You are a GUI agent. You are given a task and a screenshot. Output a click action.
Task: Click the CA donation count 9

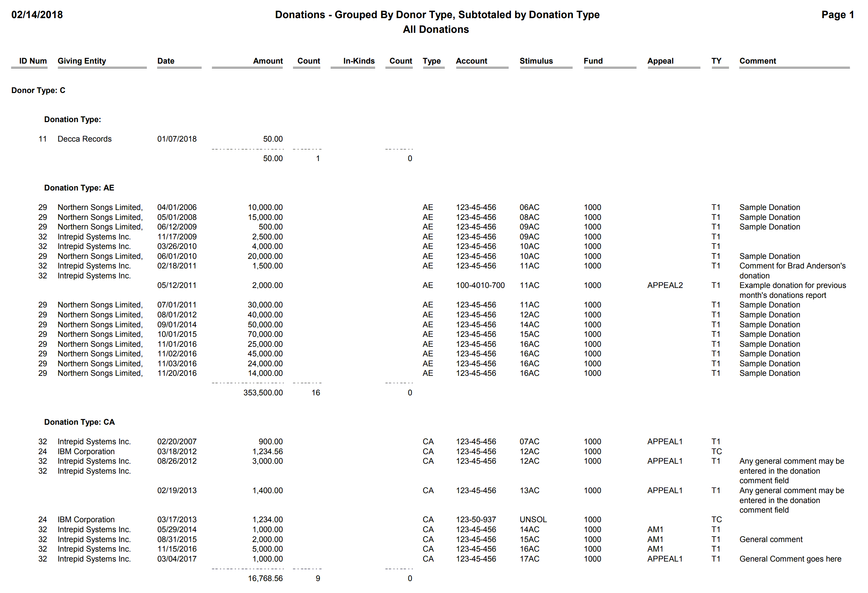tap(318, 578)
